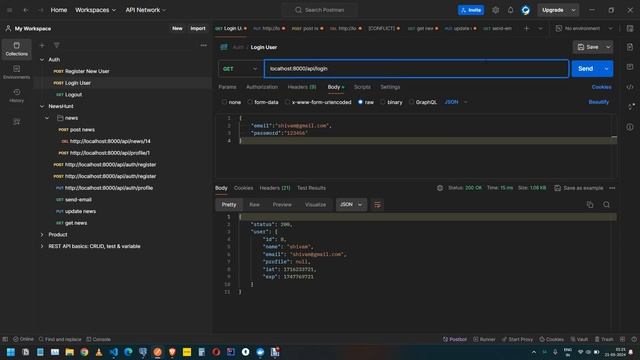Select the binary body type

coord(391,102)
